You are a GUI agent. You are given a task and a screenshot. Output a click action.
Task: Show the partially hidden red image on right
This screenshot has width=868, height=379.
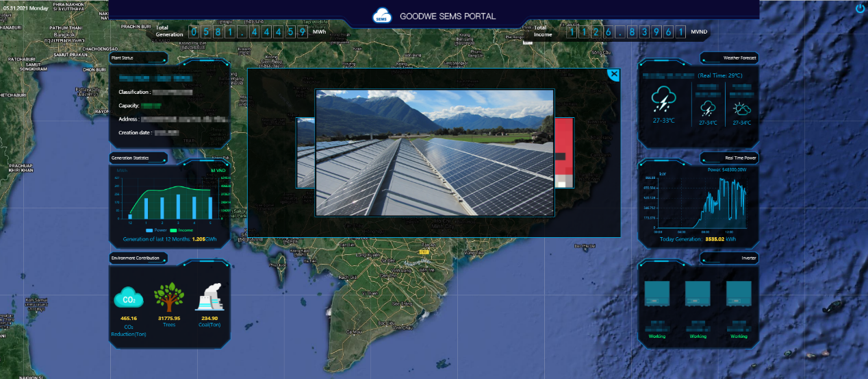pyautogui.click(x=563, y=152)
